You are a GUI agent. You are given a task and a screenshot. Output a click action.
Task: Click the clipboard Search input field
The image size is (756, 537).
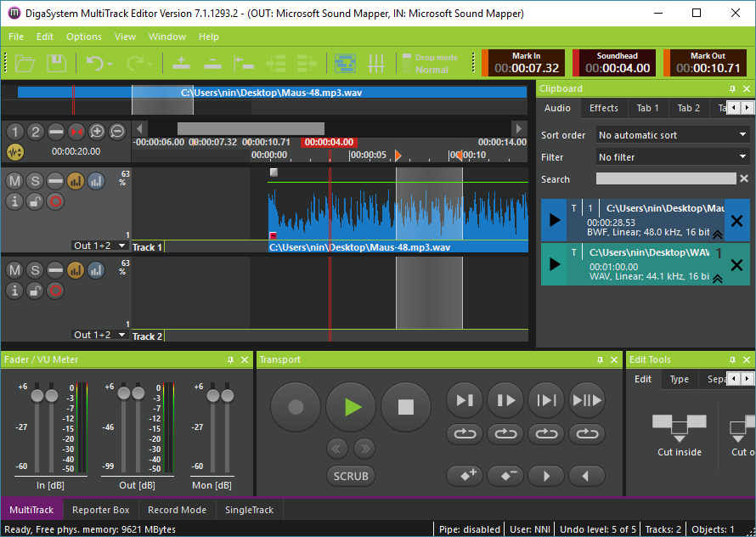click(665, 179)
